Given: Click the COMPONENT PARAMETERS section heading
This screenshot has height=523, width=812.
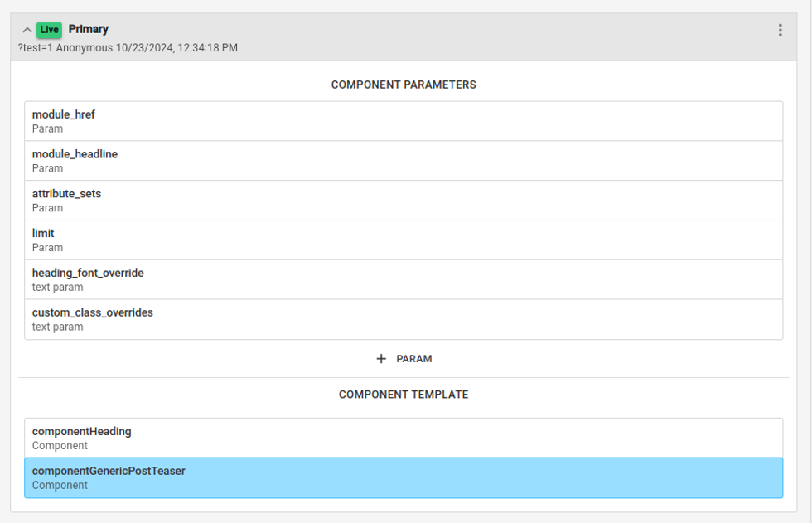Looking at the screenshot, I should tap(404, 85).
